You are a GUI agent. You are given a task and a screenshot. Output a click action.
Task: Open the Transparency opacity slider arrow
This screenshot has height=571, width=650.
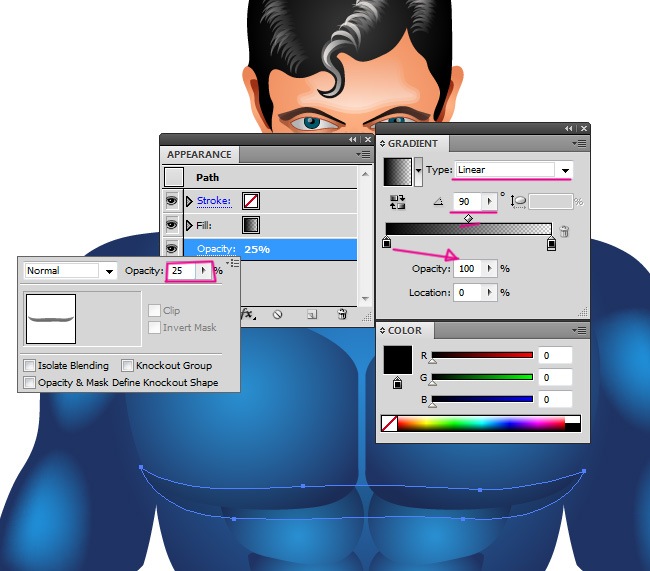(x=203, y=271)
